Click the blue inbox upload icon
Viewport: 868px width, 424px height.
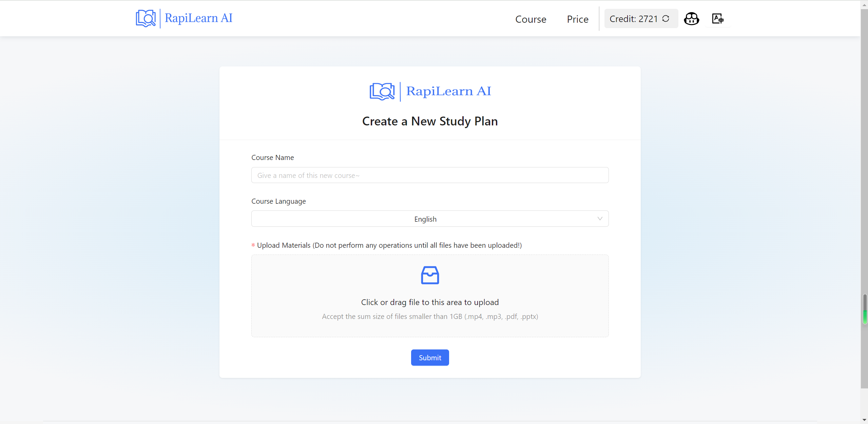[429, 275]
